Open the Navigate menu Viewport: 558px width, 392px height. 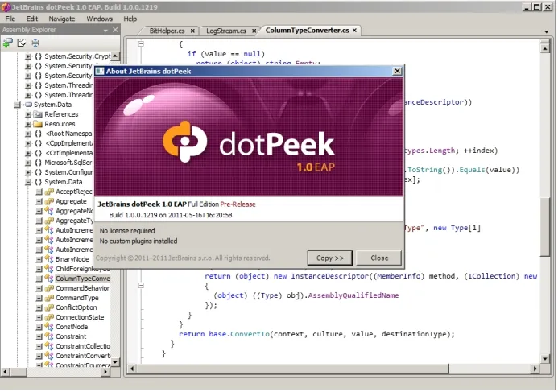pyautogui.click(x=62, y=19)
